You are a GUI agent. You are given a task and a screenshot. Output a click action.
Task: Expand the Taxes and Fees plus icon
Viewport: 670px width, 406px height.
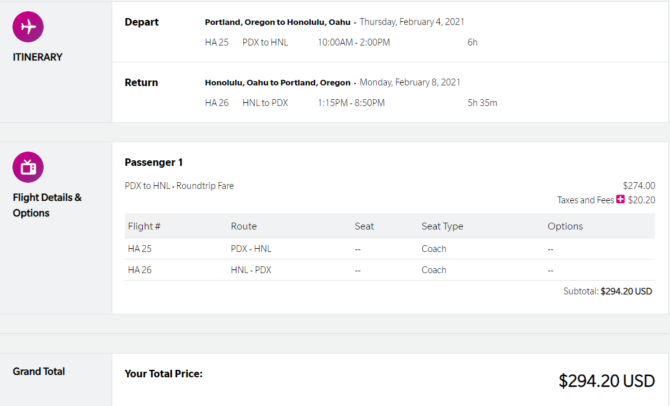[620, 199]
